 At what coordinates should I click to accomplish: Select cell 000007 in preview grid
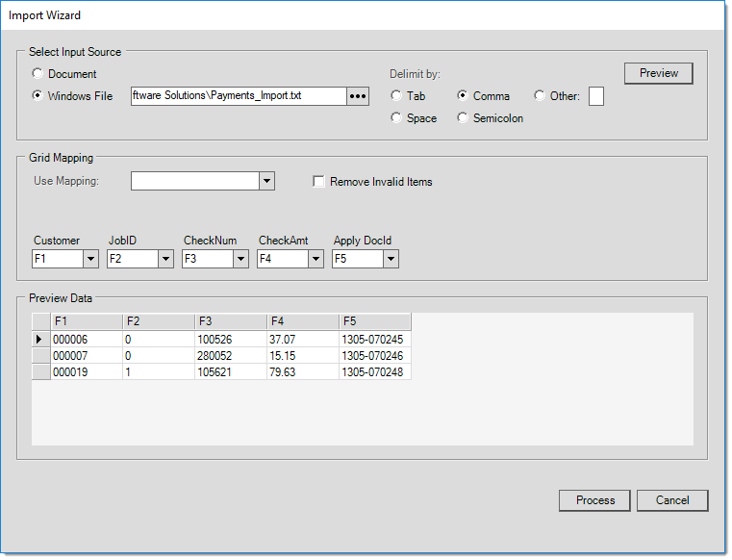tap(87, 355)
